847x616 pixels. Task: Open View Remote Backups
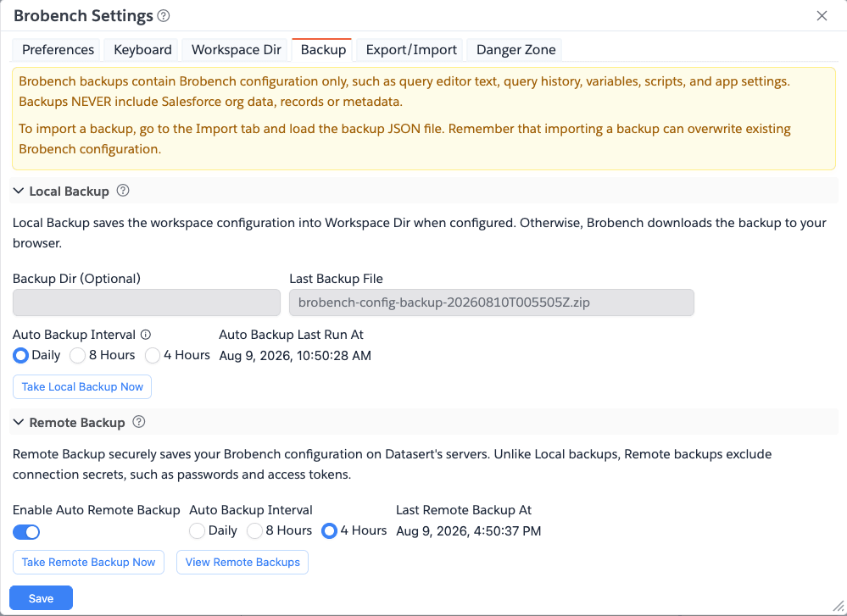242,562
